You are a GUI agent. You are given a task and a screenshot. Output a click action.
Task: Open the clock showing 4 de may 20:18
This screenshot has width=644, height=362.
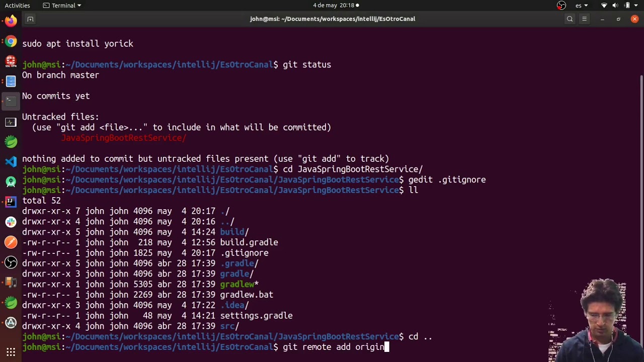pyautogui.click(x=336, y=6)
